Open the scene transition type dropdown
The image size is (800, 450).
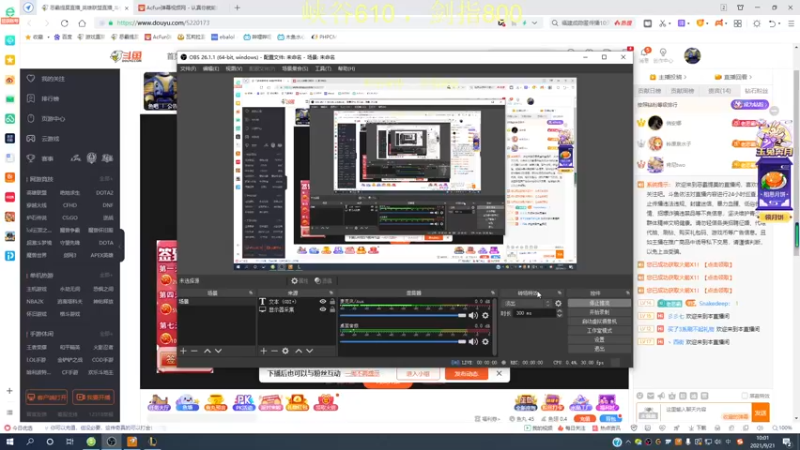click(528, 303)
